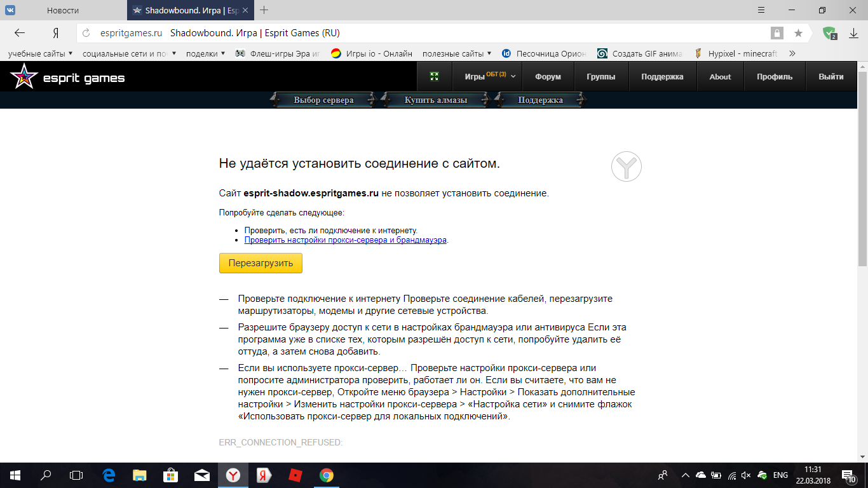The width and height of the screenshot is (868, 488).
Task: Open the Roblox icon in the taskbar
Action: (x=295, y=475)
